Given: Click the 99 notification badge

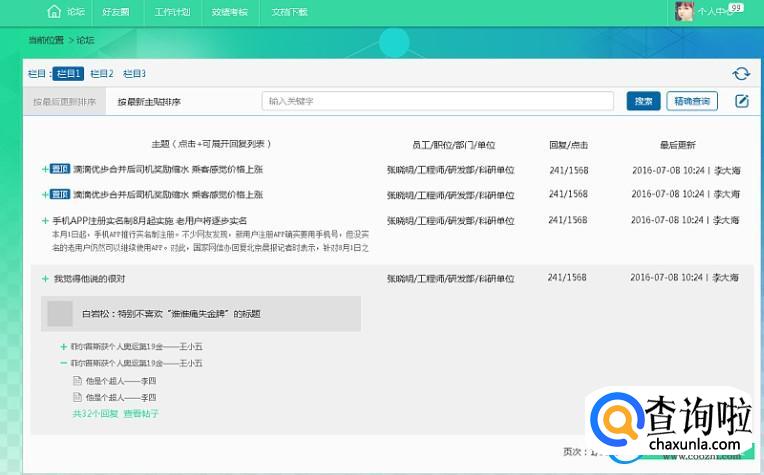Looking at the screenshot, I should tap(736, 7).
